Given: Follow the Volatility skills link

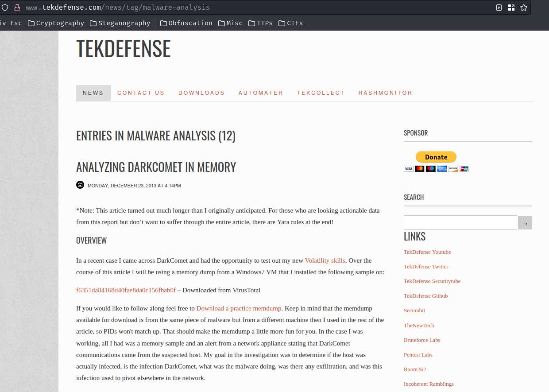Looking at the screenshot, I should click(325, 260).
